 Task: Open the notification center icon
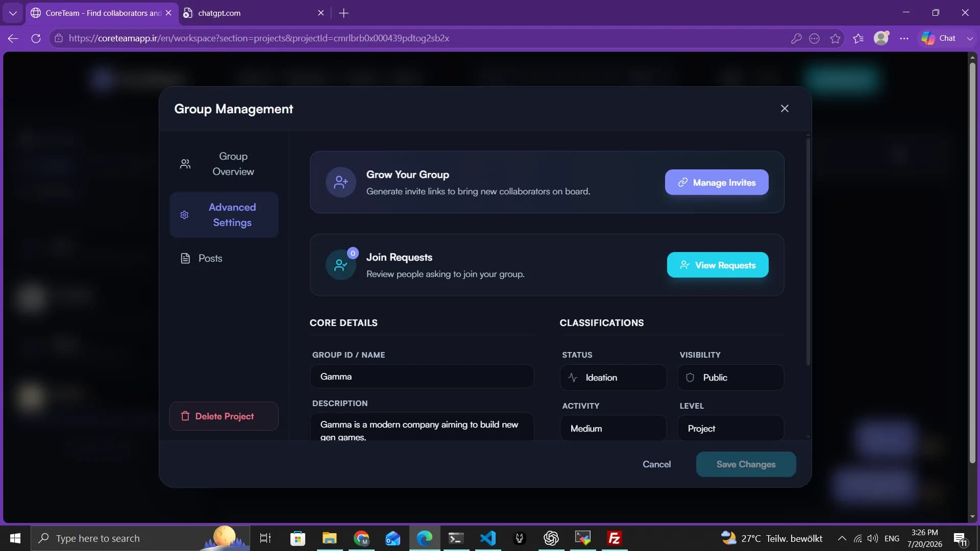960,538
